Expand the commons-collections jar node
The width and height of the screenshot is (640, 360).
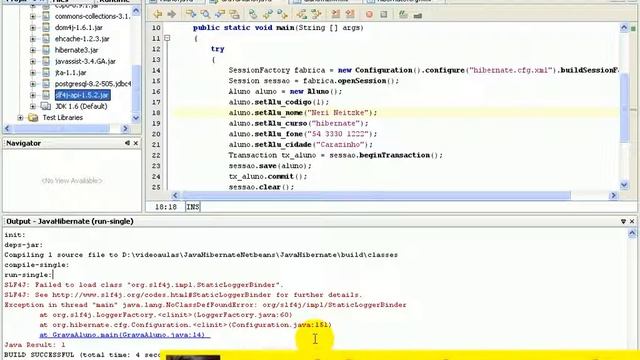point(33,16)
